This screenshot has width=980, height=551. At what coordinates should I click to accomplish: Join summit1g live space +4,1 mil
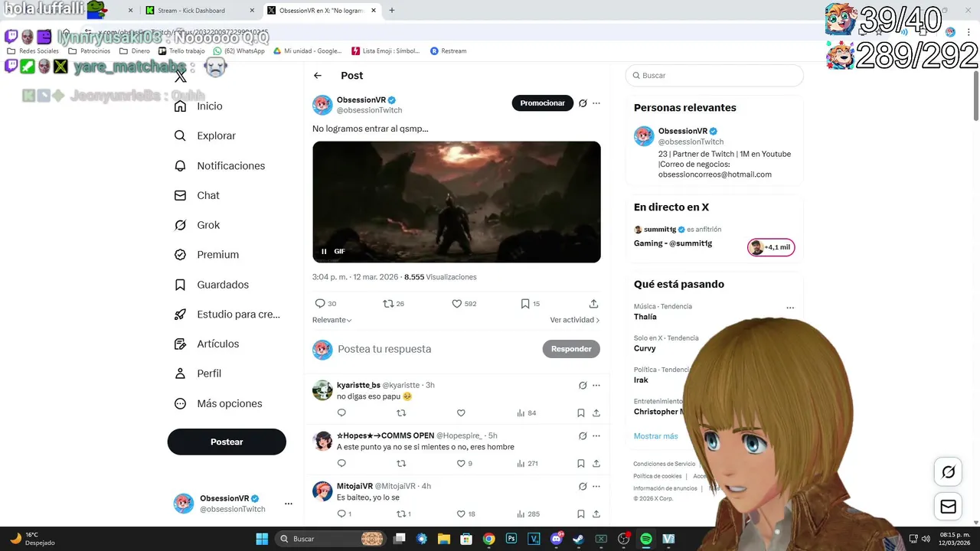pyautogui.click(x=771, y=247)
